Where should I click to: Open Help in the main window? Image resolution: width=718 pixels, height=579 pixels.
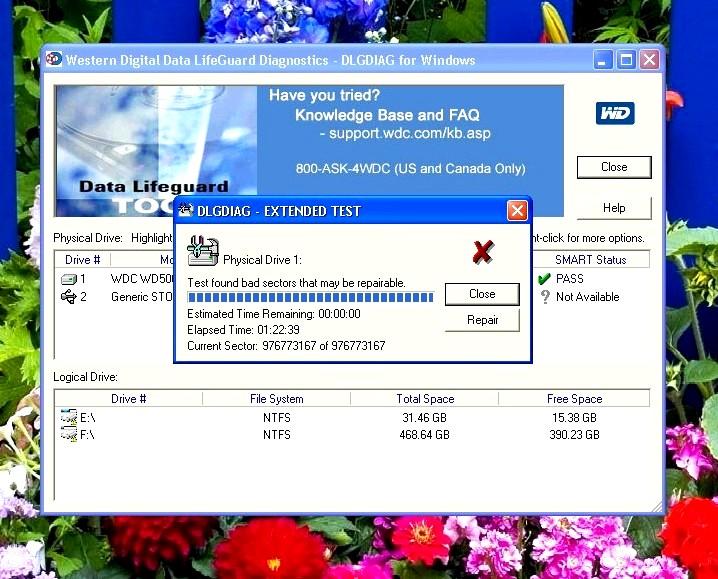(614, 208)
